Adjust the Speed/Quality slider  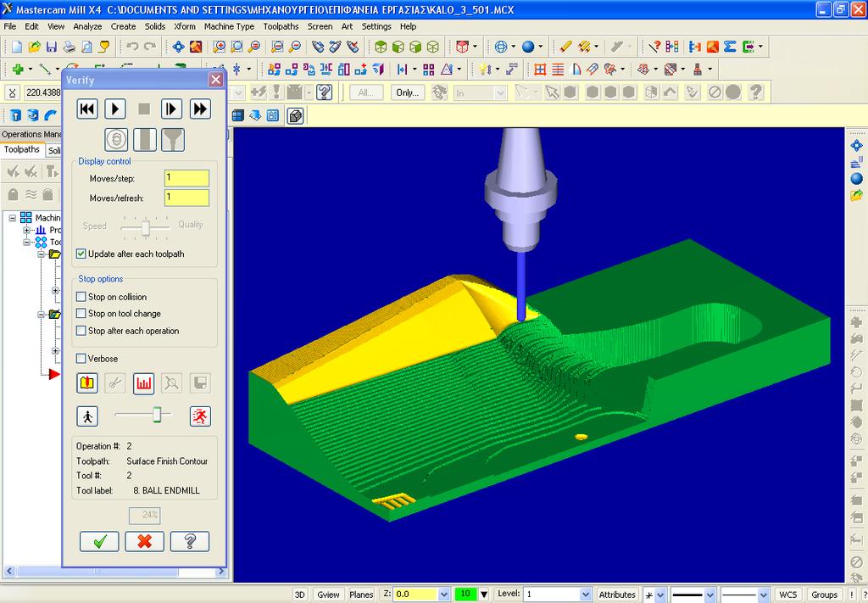146,227
